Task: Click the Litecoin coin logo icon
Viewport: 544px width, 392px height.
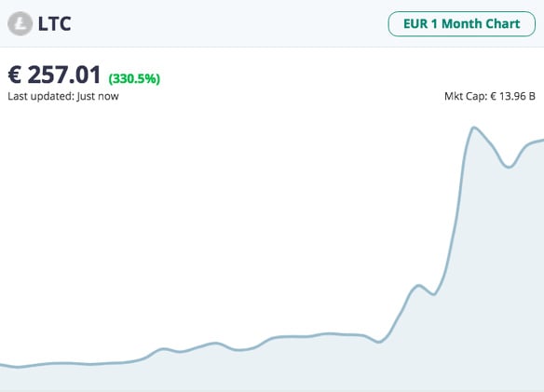Action: [x=20, y=23]
